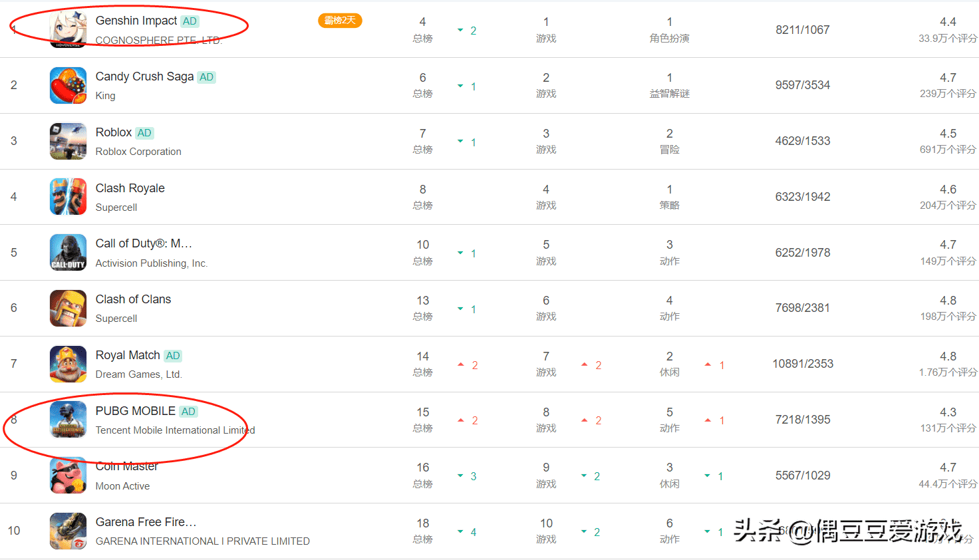Open the Garena Free Fire title link

(x=146, y=522)
